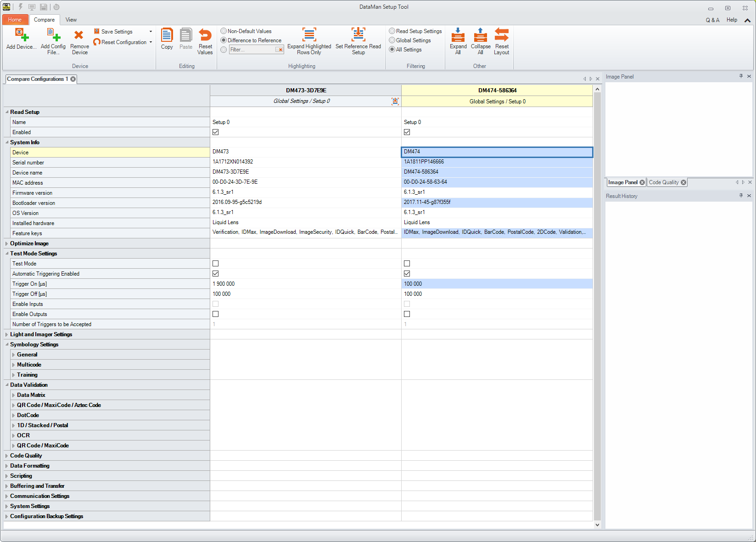The image size is (756, 542).
Task: Open the Help menu link
Action: click(732, 20)
